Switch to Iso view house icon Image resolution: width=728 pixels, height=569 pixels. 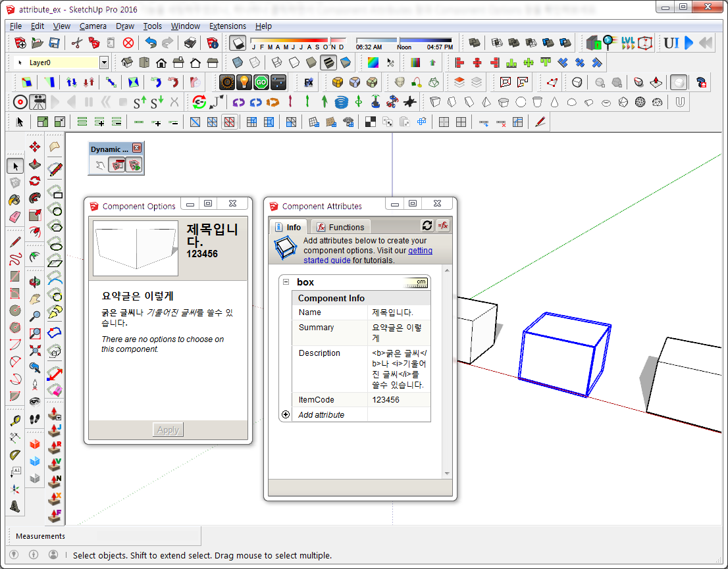tap(127, 62)
